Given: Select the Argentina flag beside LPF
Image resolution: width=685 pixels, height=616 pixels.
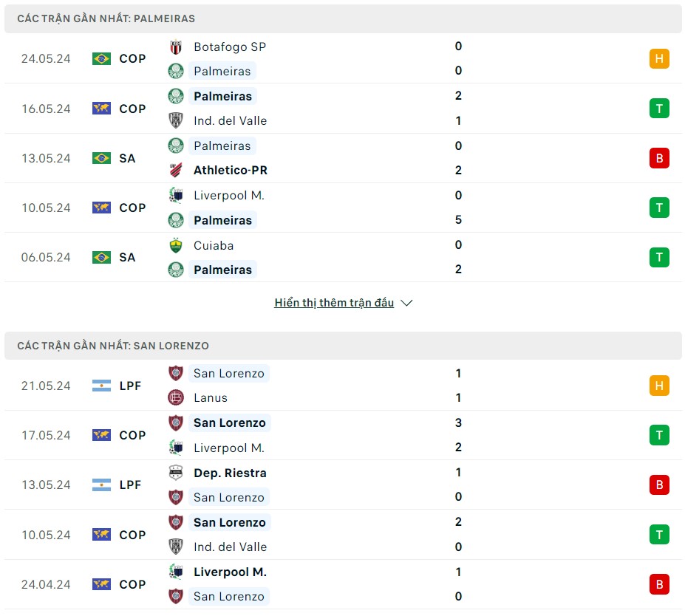Looking at the screenshot, I should [x=100, y=386].
